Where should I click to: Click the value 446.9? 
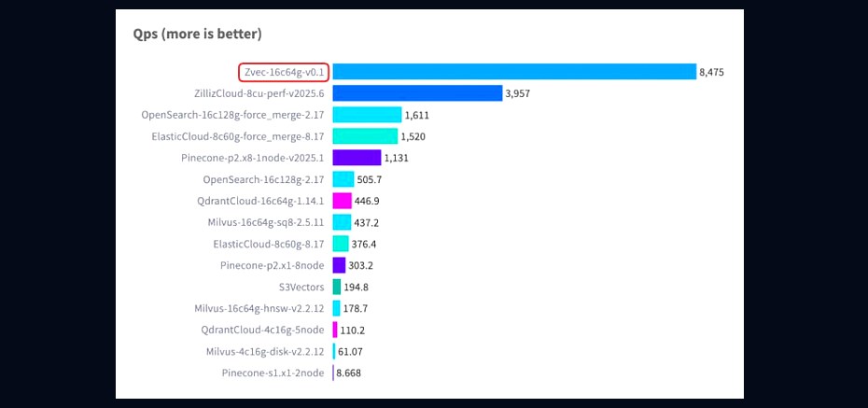point(367,202)
